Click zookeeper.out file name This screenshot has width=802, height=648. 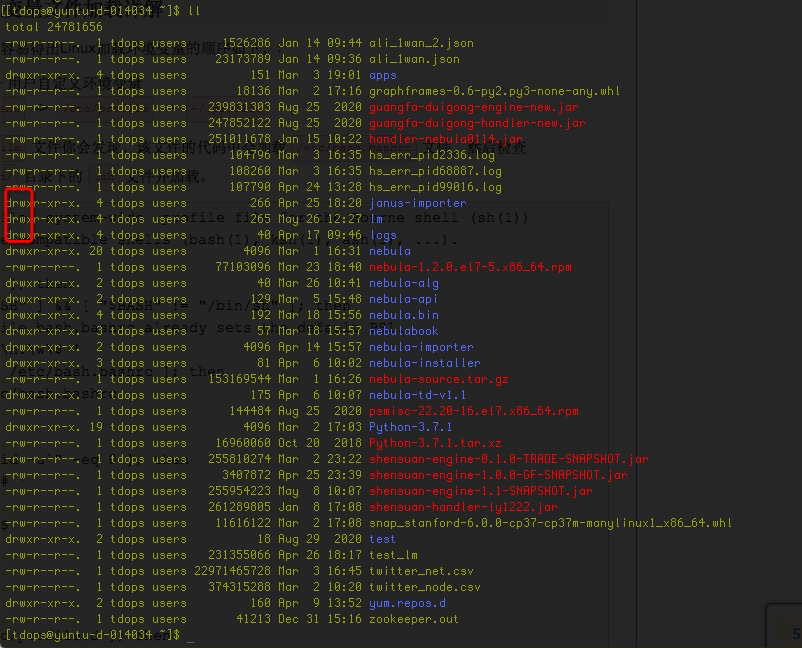click(x=414, y=619)
